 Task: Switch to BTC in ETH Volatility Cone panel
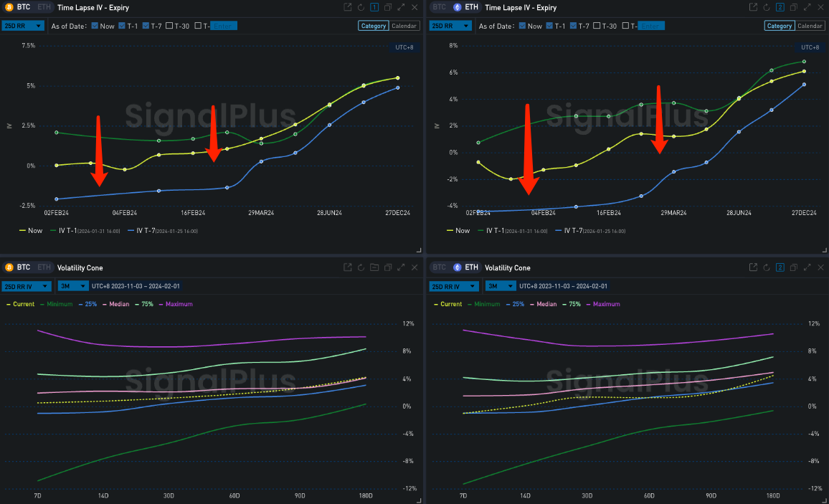point(439,267)
